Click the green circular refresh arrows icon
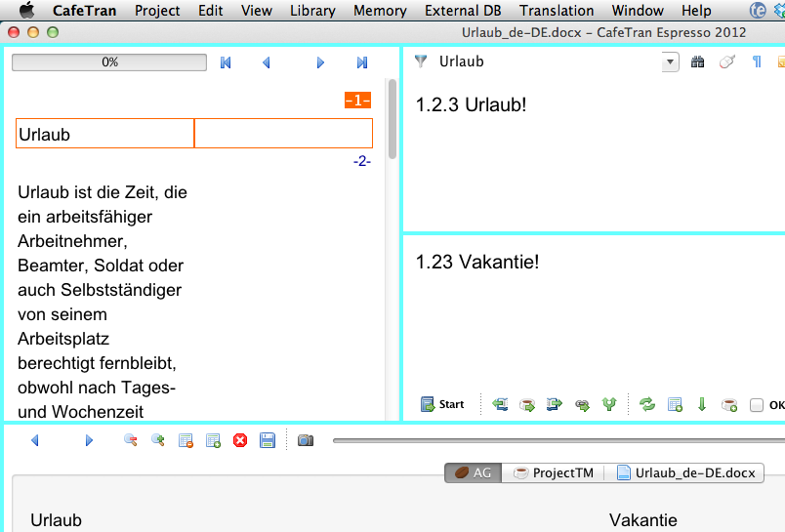The image size is (785, 532). coord(646,405)
